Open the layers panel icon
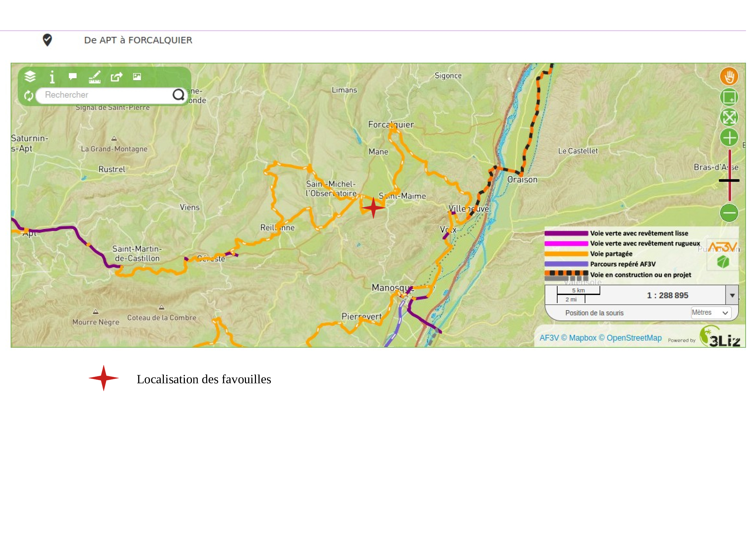 [x=30, y=77]
